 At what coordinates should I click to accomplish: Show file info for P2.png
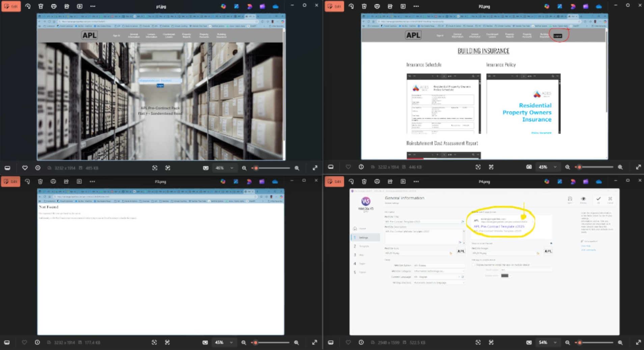[361, 167]
